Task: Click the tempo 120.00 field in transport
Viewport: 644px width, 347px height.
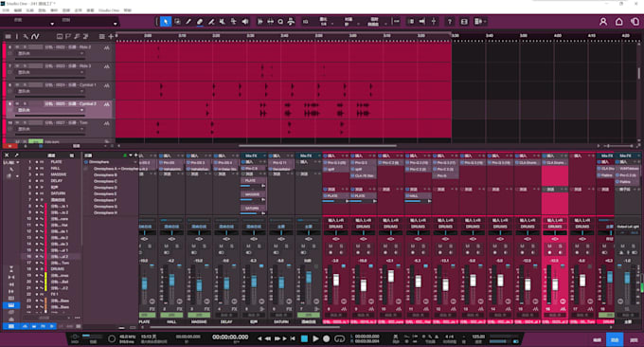Action: coord(478,337)
